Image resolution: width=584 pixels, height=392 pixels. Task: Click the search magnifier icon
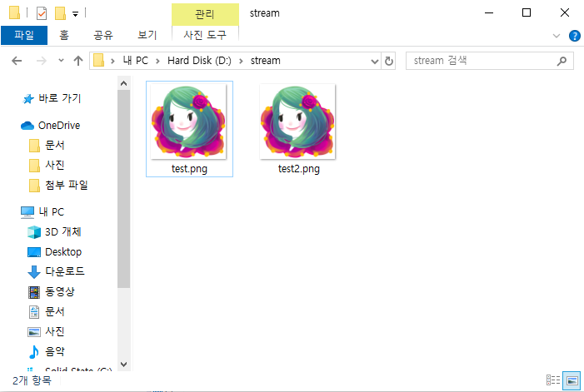pos(562,61)
